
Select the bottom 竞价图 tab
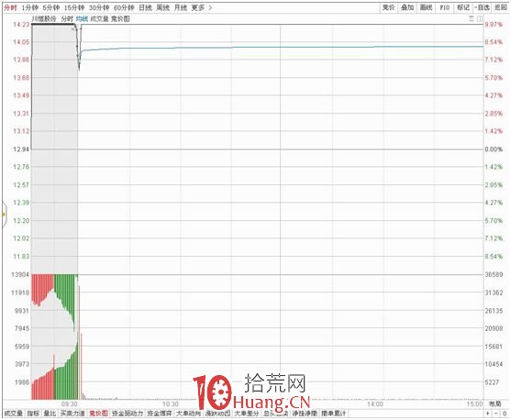(x=98, y=414)
